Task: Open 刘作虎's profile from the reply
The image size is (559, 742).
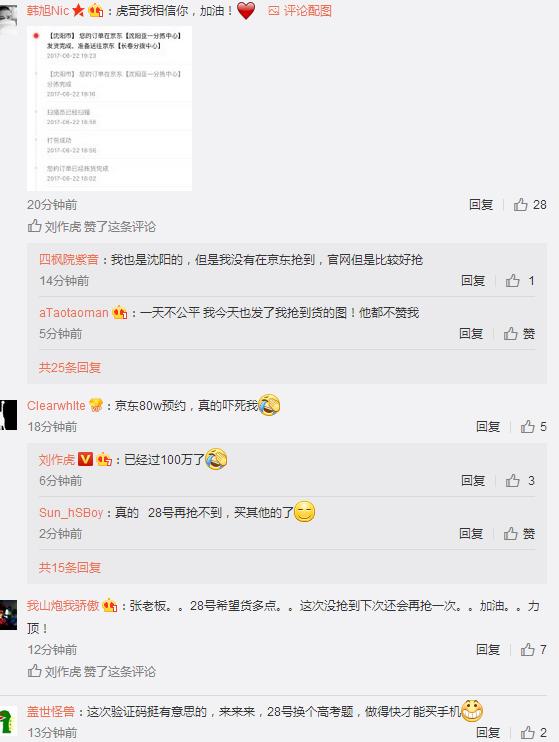Action: pos(57,459)
